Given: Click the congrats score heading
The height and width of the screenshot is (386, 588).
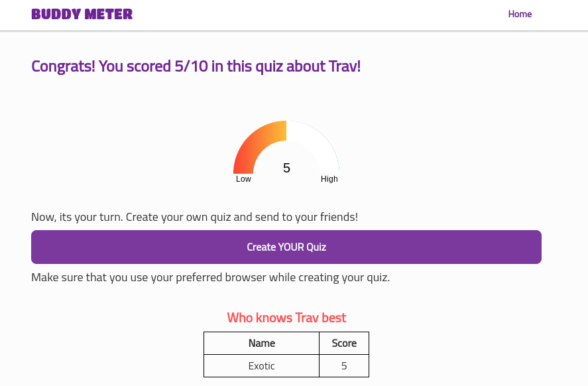Looking at the screenshot, I should click(x=196, y=66).
